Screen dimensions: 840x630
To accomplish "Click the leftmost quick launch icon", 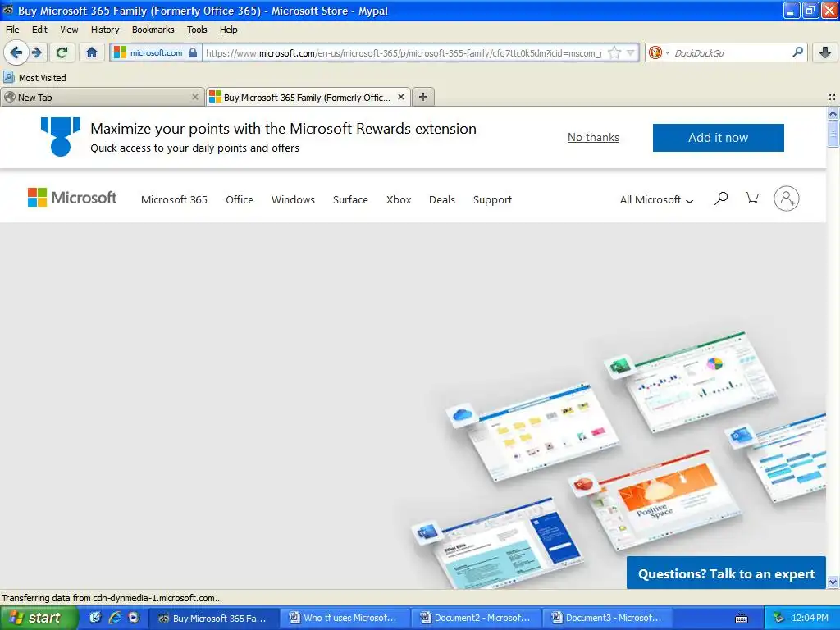I will [95, 618].
